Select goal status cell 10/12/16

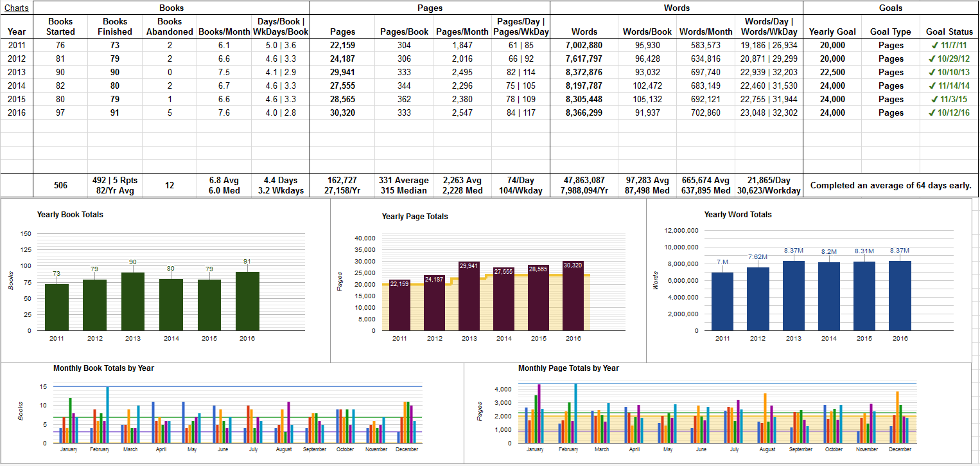click(x=949, y=112)
